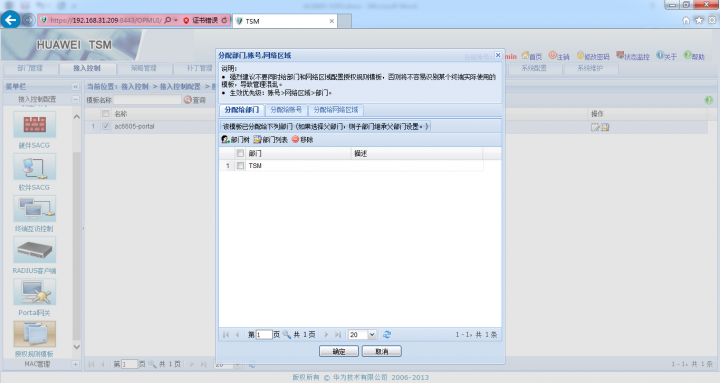
Task: Click 状态监控 status monitor icon
Action: pyautogui.click(x=620, y=56)
